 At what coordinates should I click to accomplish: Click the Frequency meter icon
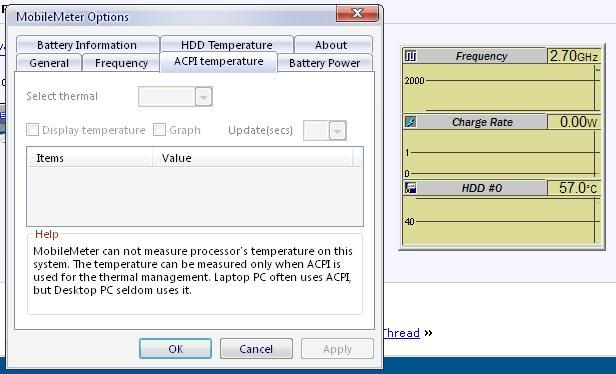(410, 56)
